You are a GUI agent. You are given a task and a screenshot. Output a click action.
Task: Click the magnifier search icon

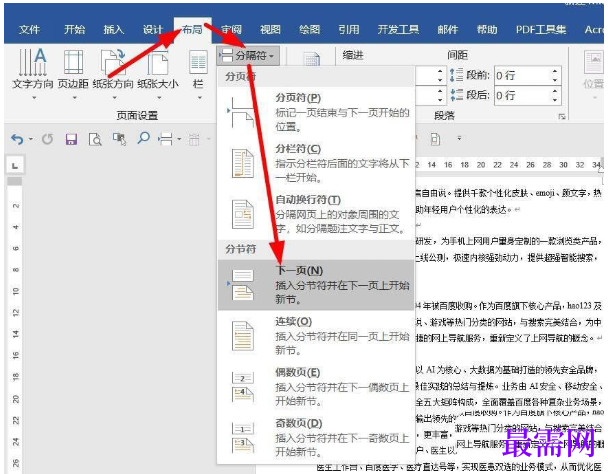(143, 138)
